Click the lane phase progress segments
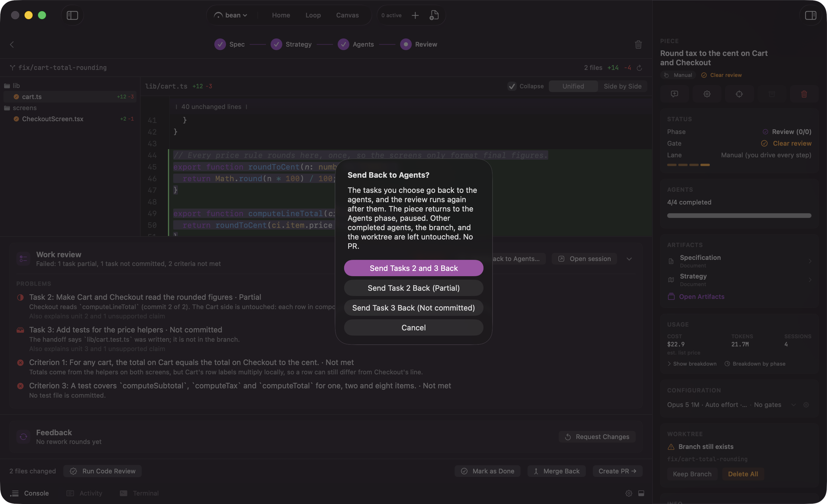Viewport: 827px width, 504px height. pyautogui.click(x=688, y=165)
